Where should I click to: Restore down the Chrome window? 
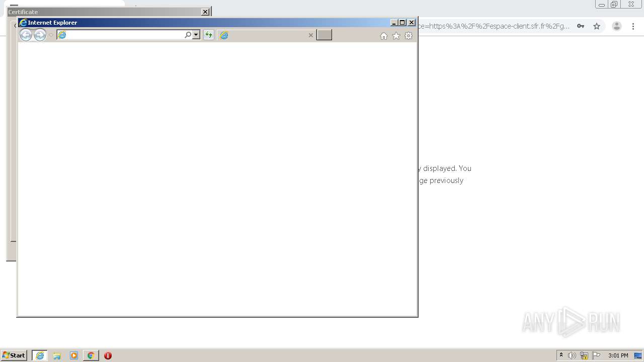coord(614,5)
